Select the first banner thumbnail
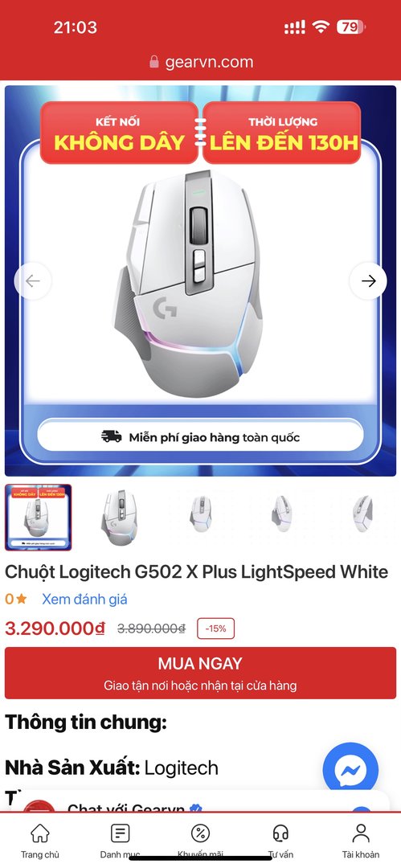Screen dimensions: 401x868 (x=39, y=518)
